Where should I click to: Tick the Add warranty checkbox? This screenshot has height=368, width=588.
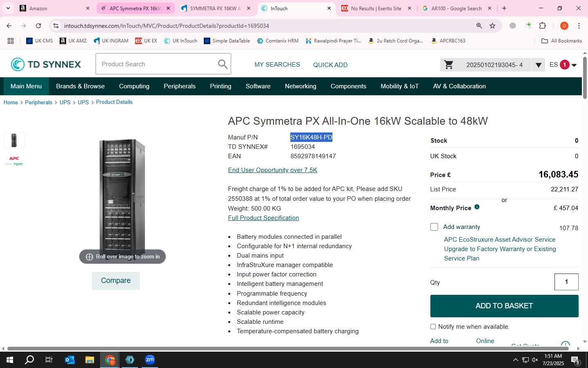click(x=434, y=227)
